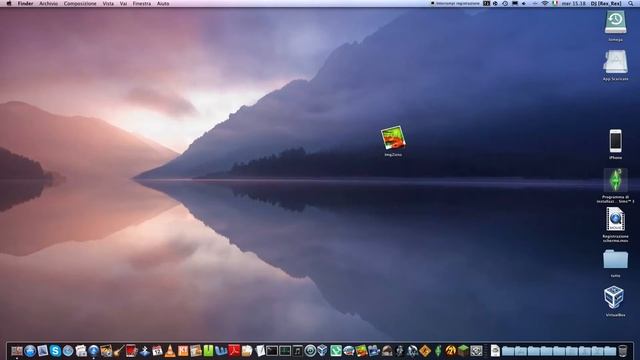Open Activity Monitor in the Dock

tap(285, 351)
